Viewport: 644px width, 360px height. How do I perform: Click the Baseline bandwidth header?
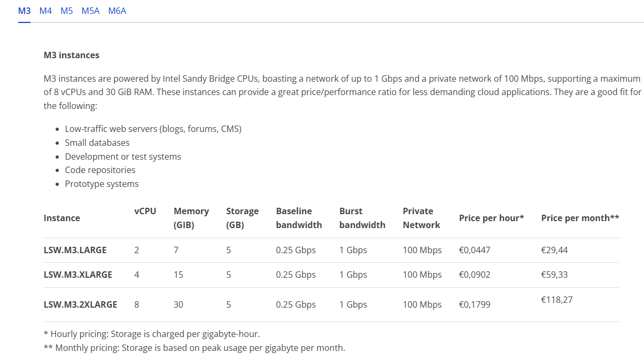tap(299, 218)
